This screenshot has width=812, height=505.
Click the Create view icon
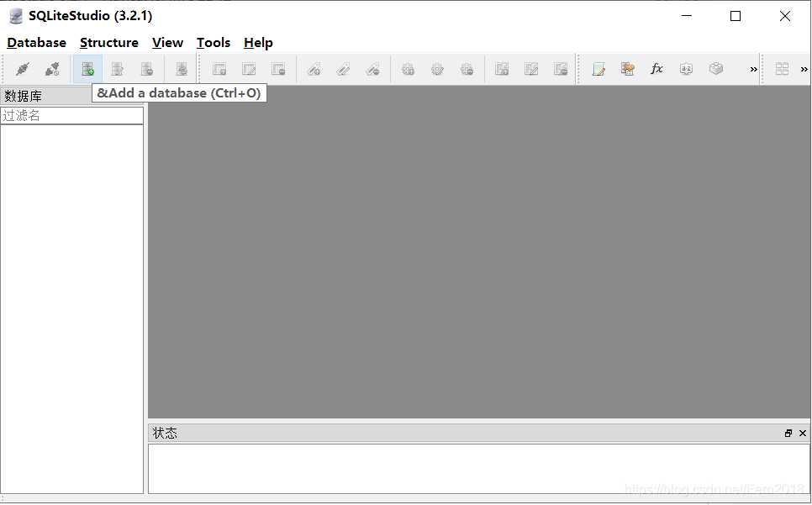[x=502, y=69]
